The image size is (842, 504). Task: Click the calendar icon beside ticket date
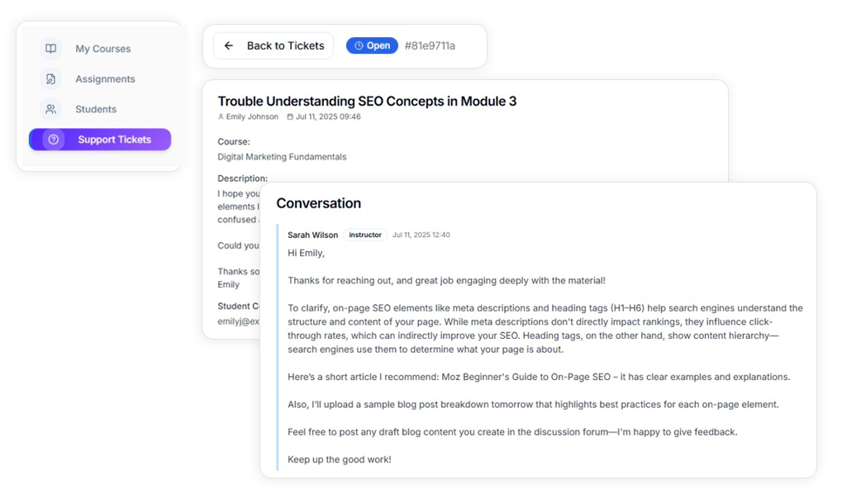(290, 117)
